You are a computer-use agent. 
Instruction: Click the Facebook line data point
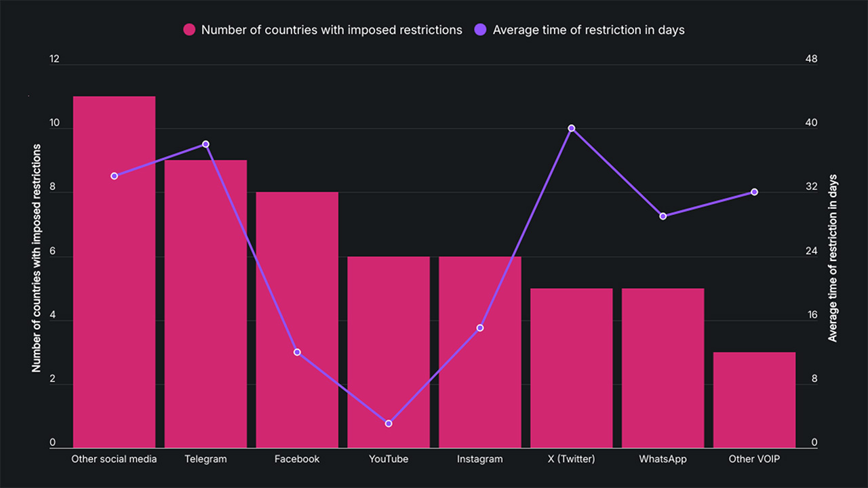(297, 352)
